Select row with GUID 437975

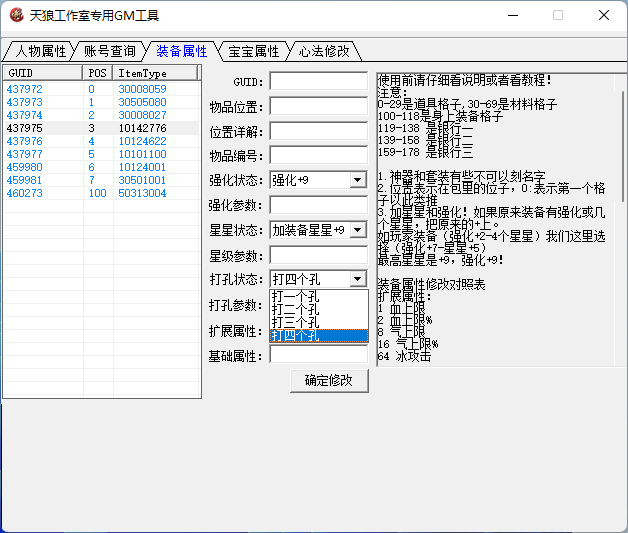pos(25,128)
